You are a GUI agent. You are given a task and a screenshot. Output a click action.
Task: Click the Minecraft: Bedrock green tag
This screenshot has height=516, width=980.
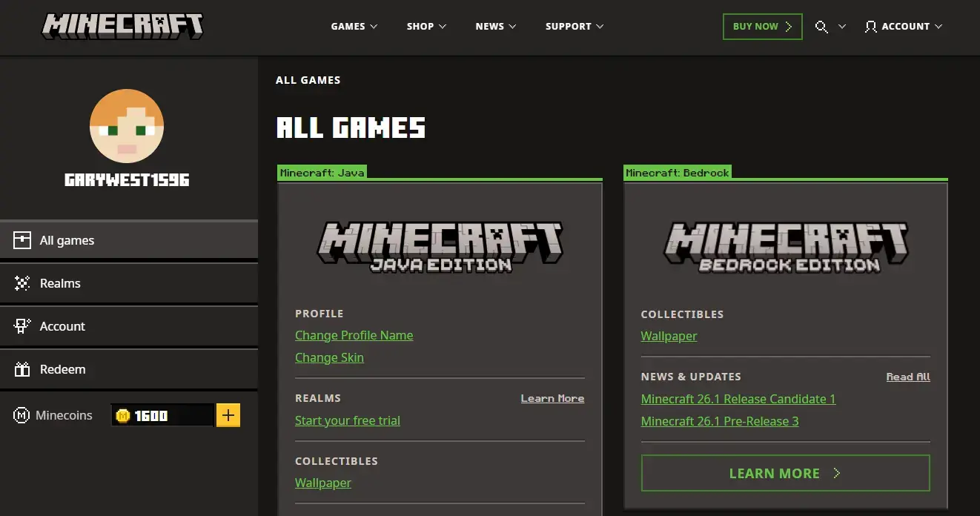pyautogui.click(x=678, y=173)
